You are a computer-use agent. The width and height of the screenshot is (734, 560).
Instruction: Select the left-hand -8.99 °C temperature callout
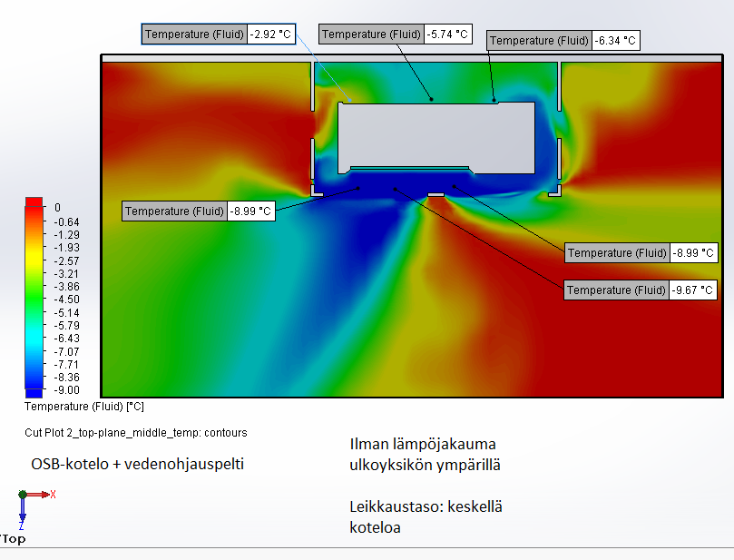(x=199, y=211)
